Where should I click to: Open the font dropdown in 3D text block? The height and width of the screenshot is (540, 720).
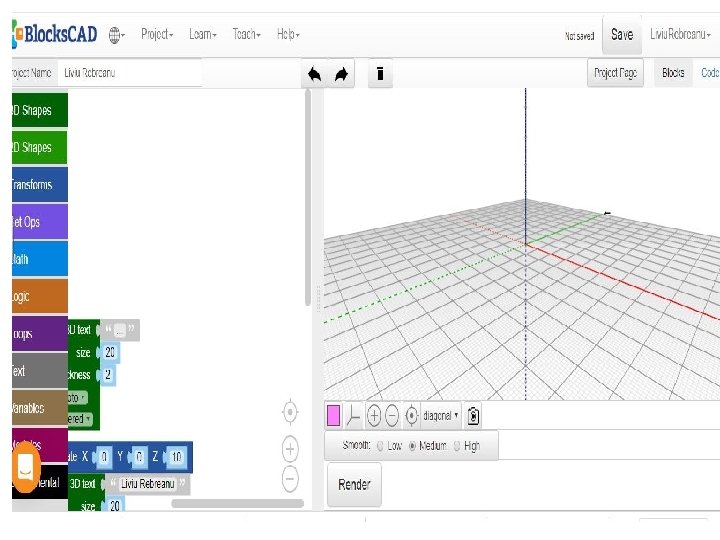77,398
